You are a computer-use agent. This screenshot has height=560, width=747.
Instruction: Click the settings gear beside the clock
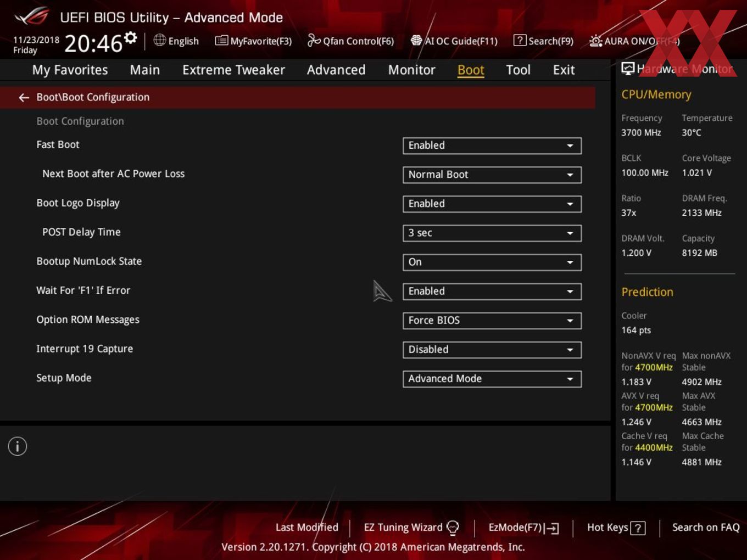130,37
